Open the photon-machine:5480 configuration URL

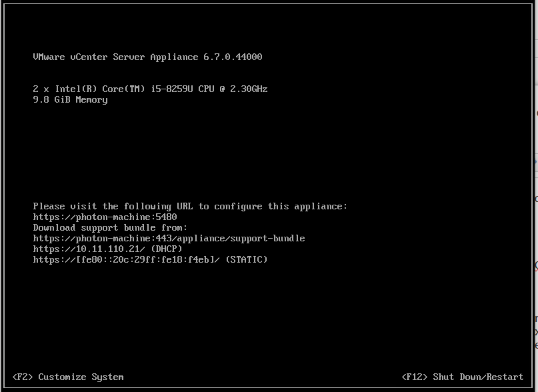coord(105,217)
